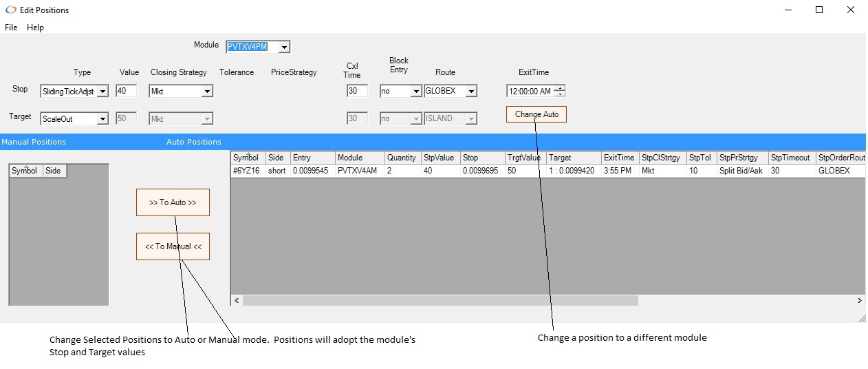This screenshot has height=369, width=868.
Task: Increase ExitTime with the up arrow
Action: tap(560, 88)
